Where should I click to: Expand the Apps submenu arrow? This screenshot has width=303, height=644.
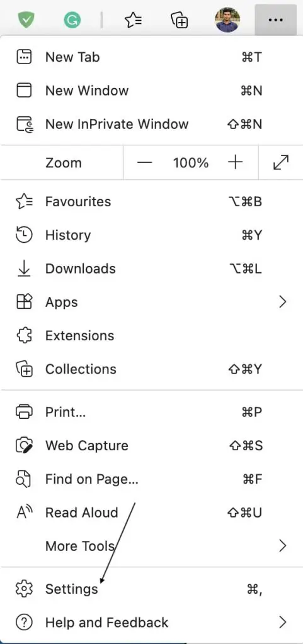[282, 302]
